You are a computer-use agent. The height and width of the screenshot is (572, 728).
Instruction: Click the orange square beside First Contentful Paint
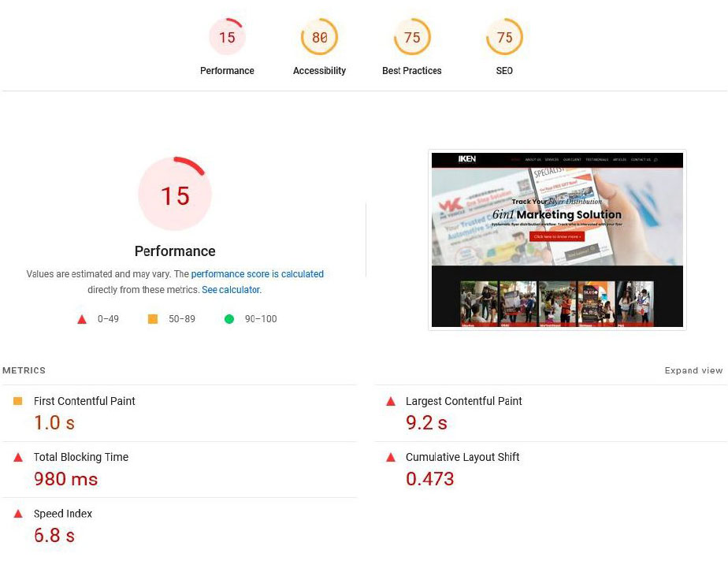18,402
